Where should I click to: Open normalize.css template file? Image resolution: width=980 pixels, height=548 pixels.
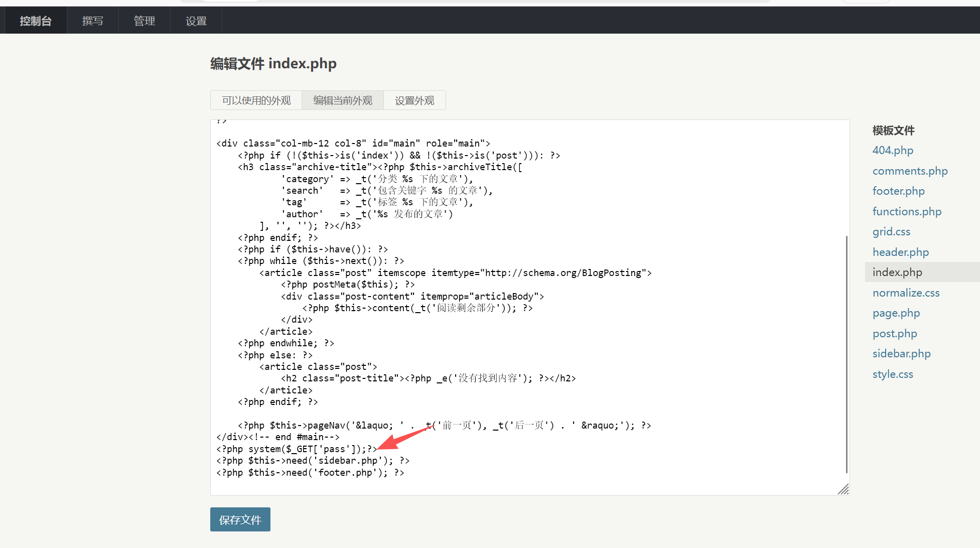tap(906, 293)
